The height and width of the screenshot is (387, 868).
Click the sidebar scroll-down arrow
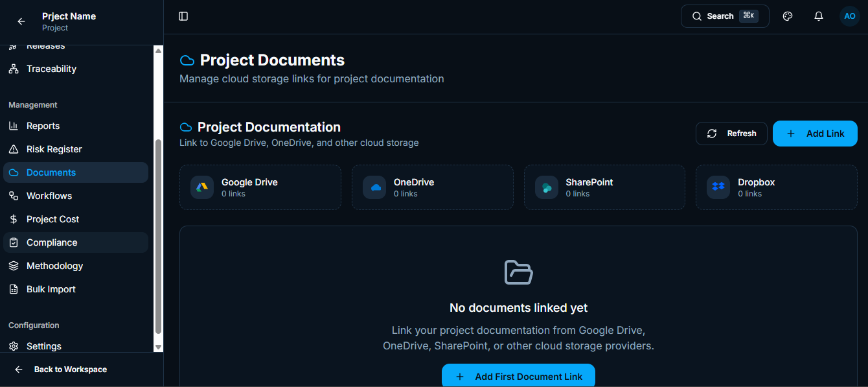coord(158,347)
